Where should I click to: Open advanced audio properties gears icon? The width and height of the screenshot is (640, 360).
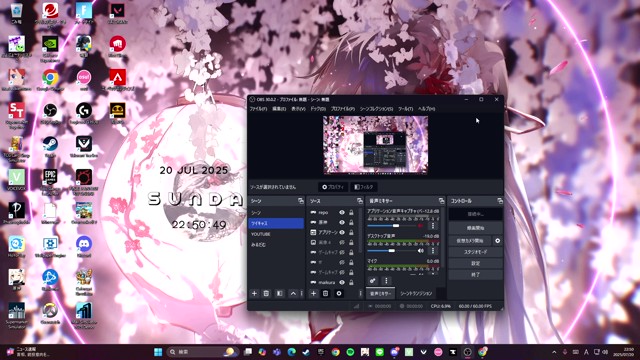tap(372, 281)
